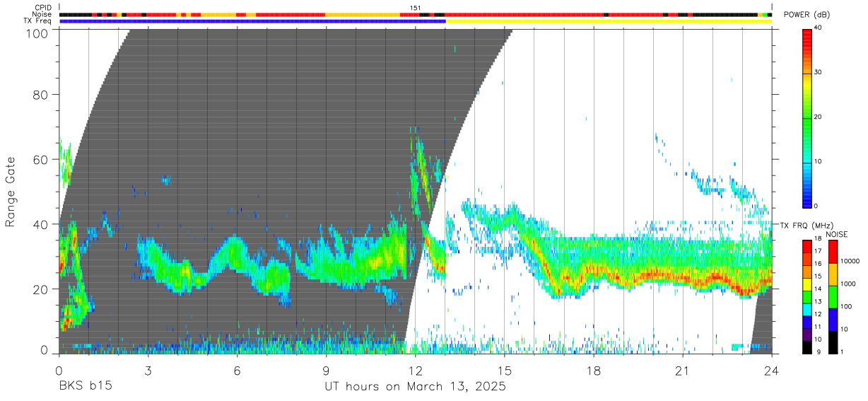
Task: Click y-axis tick label '20'
Action: click(42, 289)
